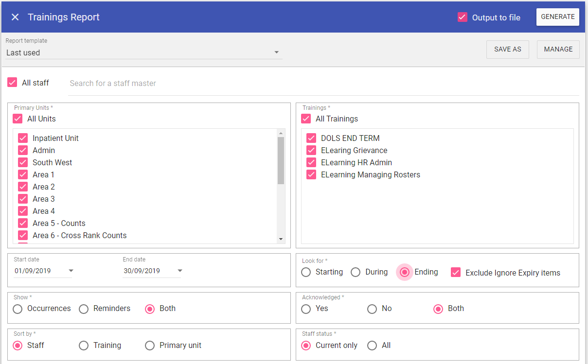The image size is (588, 364).
Task: Expand the Report template dropdown
Action: [276, 52]
